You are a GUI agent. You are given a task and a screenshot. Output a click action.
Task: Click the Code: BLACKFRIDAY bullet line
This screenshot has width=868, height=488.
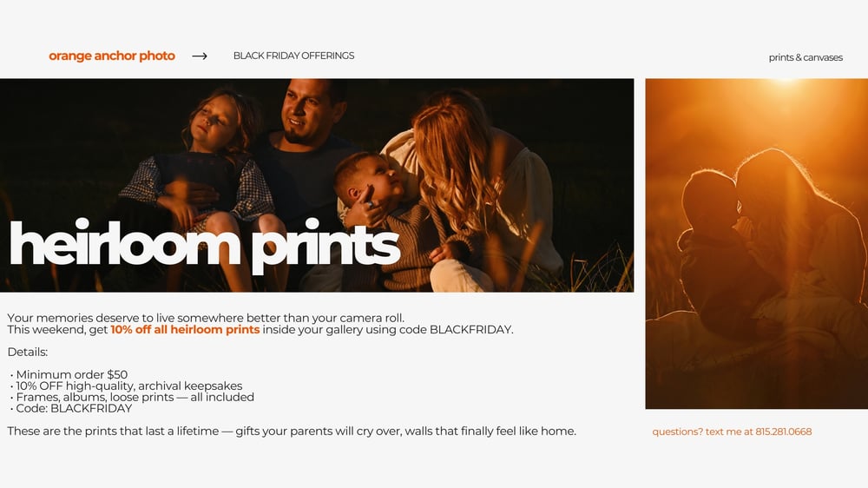coord(71,408)
